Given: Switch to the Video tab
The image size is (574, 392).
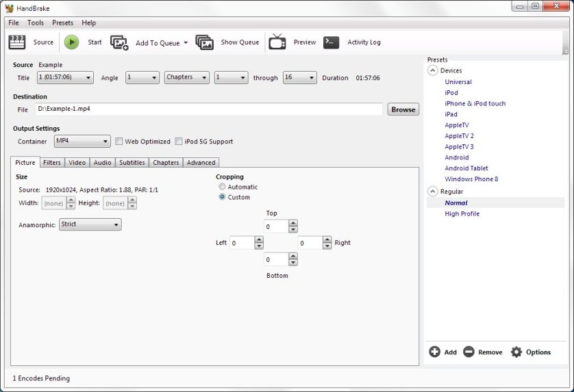Looking at the screenshot, I should pyautogui.click(x=77, y=162).
